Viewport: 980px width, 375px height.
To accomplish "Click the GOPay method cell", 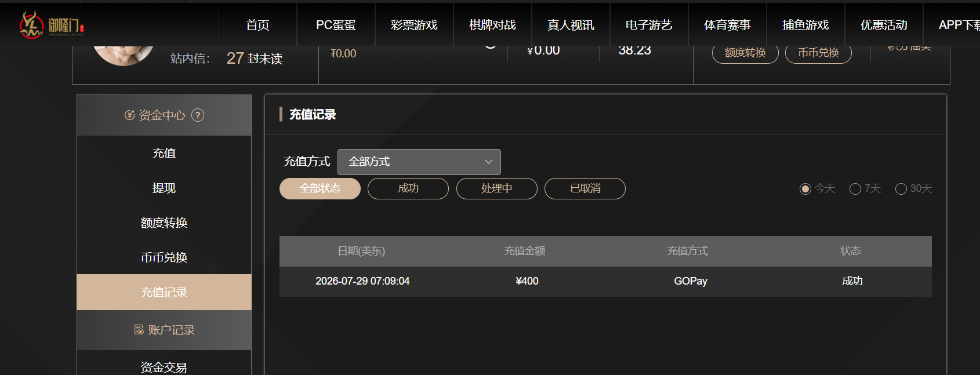I will (691, 281).
